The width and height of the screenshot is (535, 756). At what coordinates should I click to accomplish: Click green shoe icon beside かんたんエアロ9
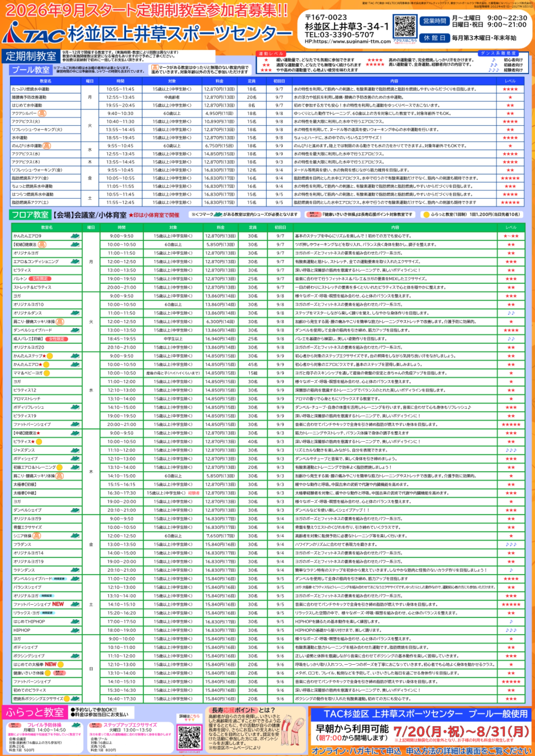click(x=75, y=236)
